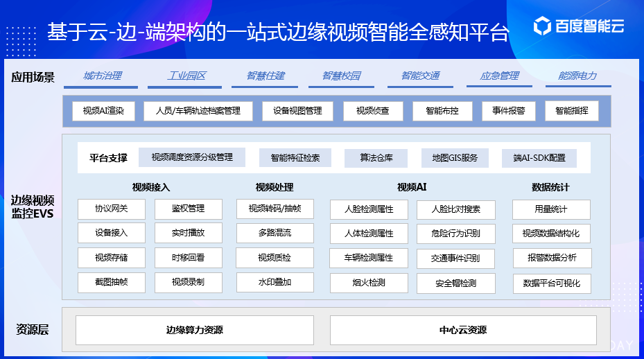Select the 人脸检测属性 box
Viewport: 644px width, 359px height.
[369, 209]
